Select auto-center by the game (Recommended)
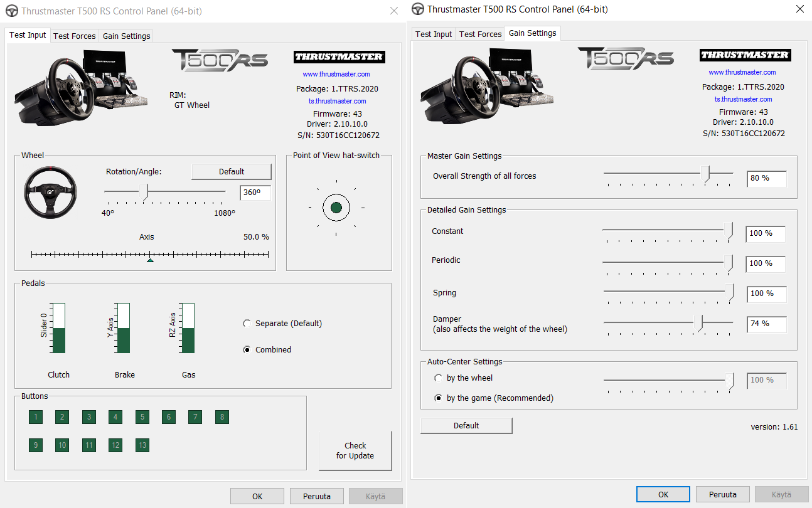This screenshot has height=508, width=812. click(x=439, y=398)
